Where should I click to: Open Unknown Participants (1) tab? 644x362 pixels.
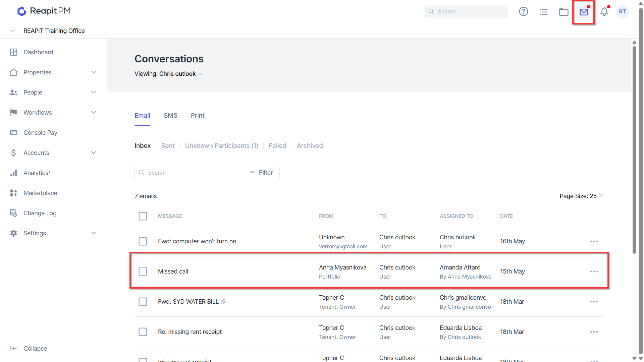(221, 146)
